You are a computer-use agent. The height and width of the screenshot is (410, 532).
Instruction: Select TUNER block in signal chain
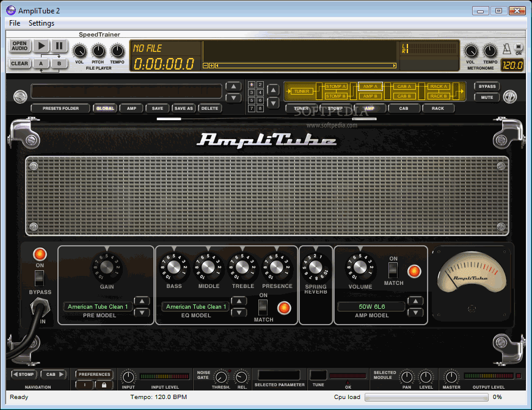pos(302,91)
